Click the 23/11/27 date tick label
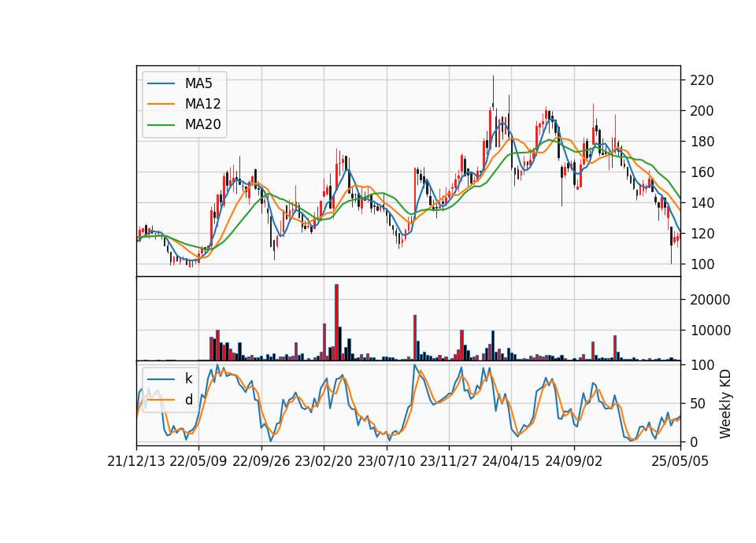Image resolution: width=756 pixels, height=543 pixels. (x=449, y=461)
